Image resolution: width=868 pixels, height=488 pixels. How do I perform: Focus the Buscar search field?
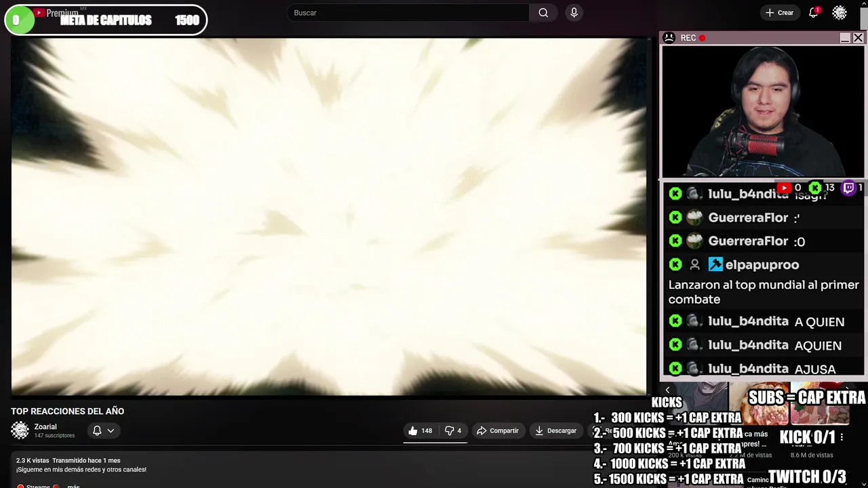(x=408, y=13)
